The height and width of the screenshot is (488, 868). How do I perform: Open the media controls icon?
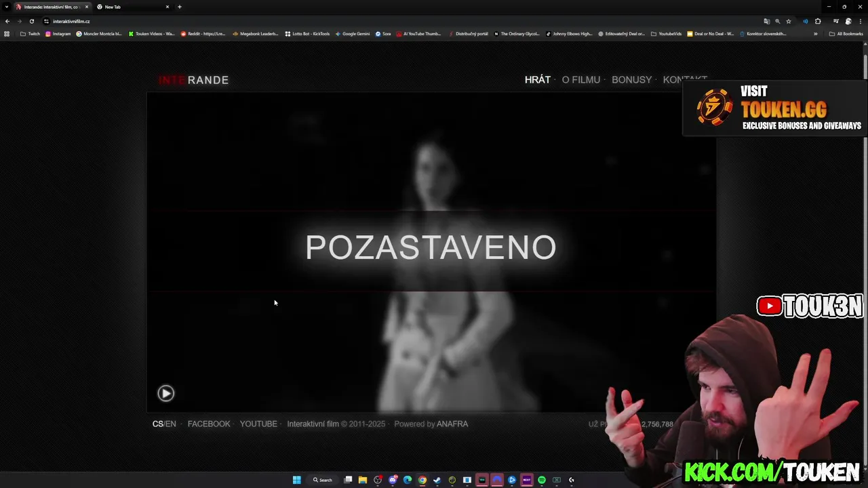(836, 21)
